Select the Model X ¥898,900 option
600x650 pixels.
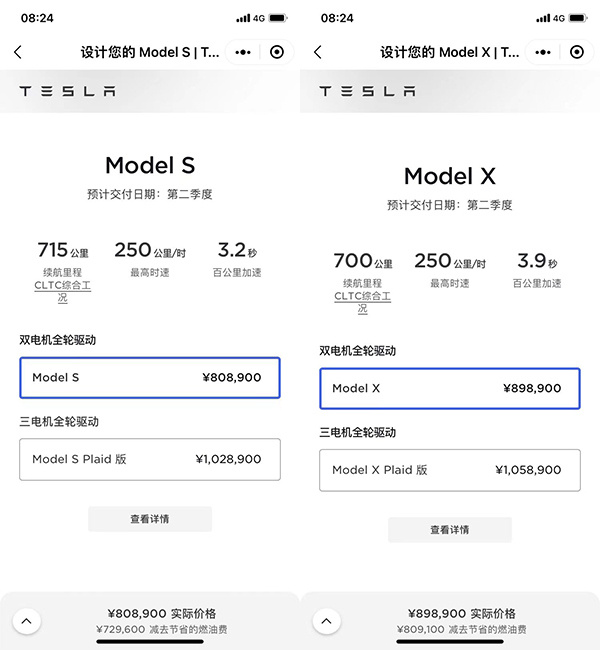[x=450, y=388]
